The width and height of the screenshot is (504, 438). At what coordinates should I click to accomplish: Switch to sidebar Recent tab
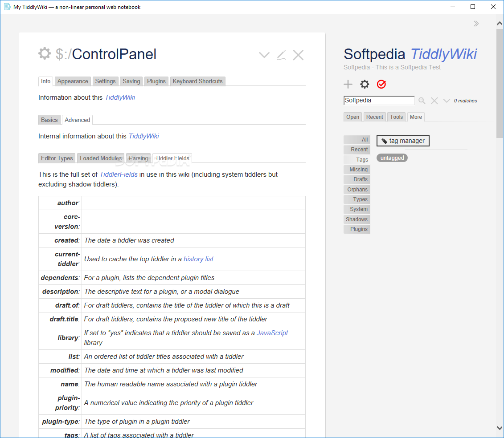tap(374, 117)
